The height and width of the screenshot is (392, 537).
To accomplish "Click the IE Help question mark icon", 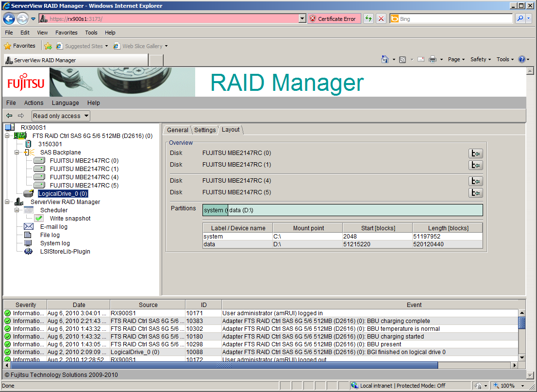I will point(522,59).
